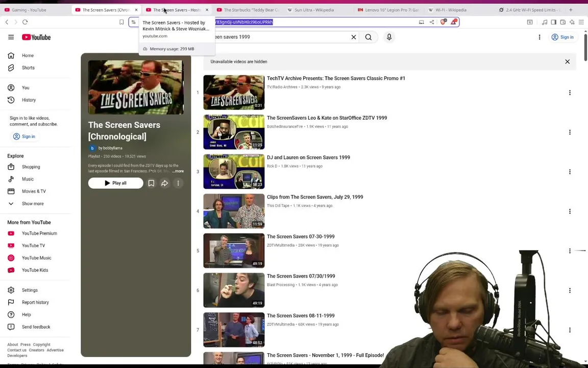The width and height of the screenshot is (588, 368).
Task: Dismiss the unavailable videos notice
Action: tap(567, 61)
